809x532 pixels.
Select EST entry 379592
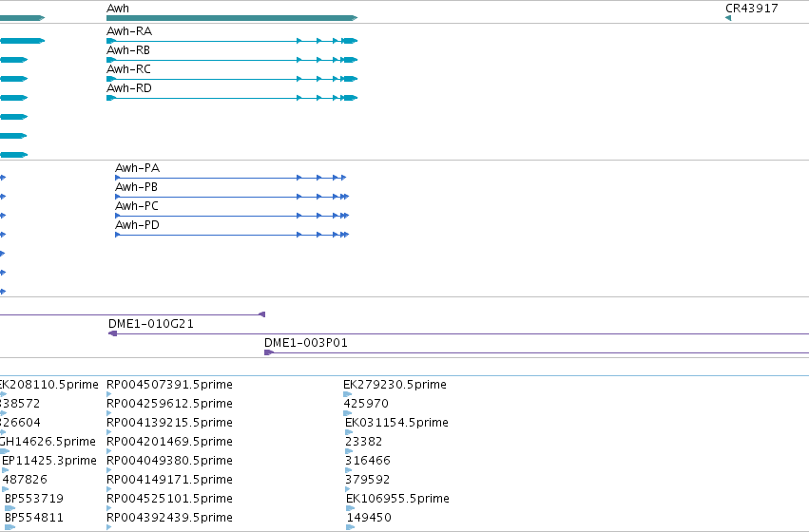point(367,480)
